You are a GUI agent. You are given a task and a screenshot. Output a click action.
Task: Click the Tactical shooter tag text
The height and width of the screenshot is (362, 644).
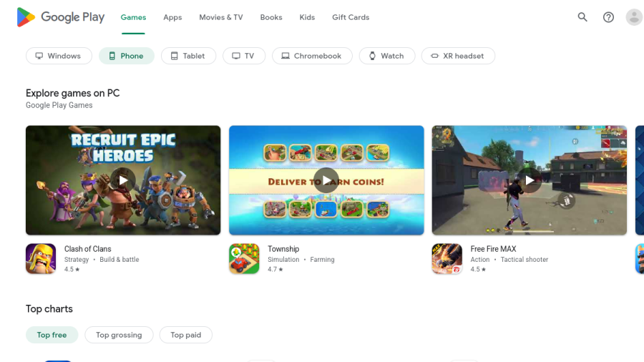pyautogui.click(x=524, y=260)
